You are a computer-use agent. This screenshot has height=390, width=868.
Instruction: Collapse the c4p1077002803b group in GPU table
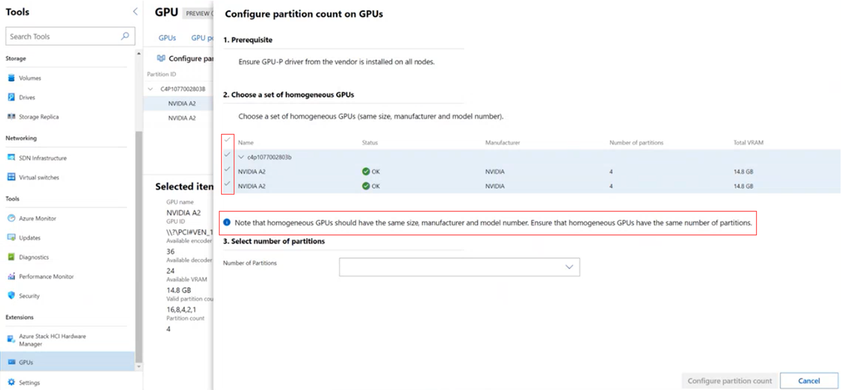click(x=241, y=157)
